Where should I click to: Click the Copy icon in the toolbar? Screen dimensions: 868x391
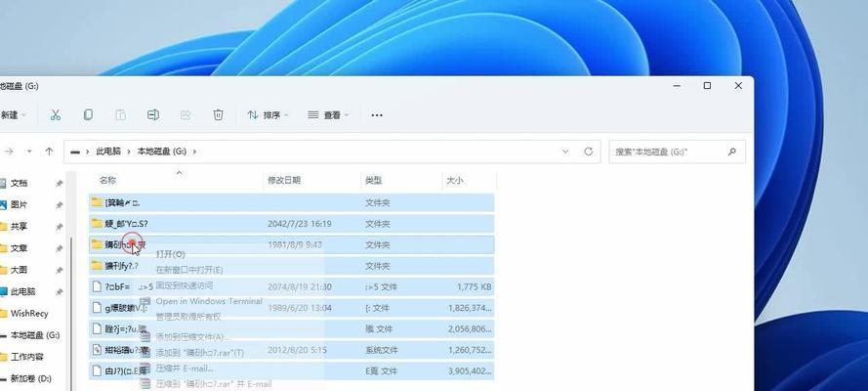click(88, 115)
